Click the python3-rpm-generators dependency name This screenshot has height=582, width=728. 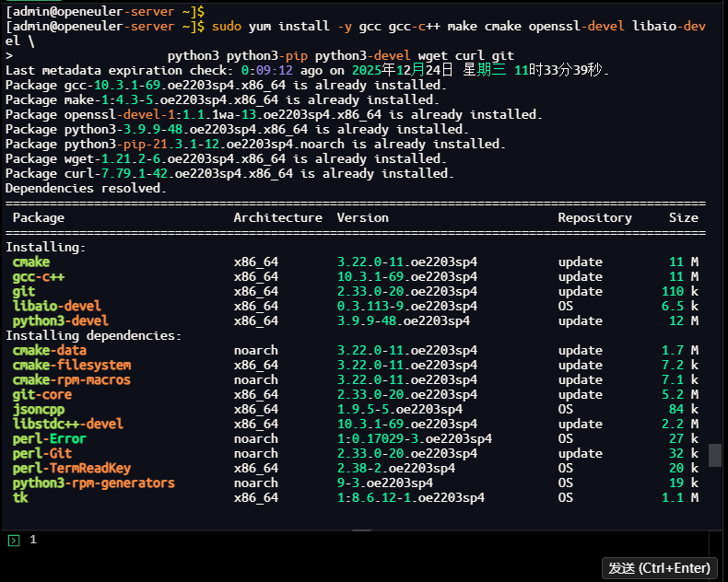[94, 483]
